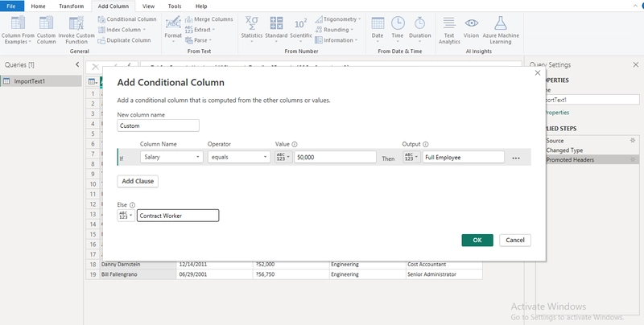Select the Senior Administrator cell
Viewport: 644px width, 325px height.
tap(444, 274)
